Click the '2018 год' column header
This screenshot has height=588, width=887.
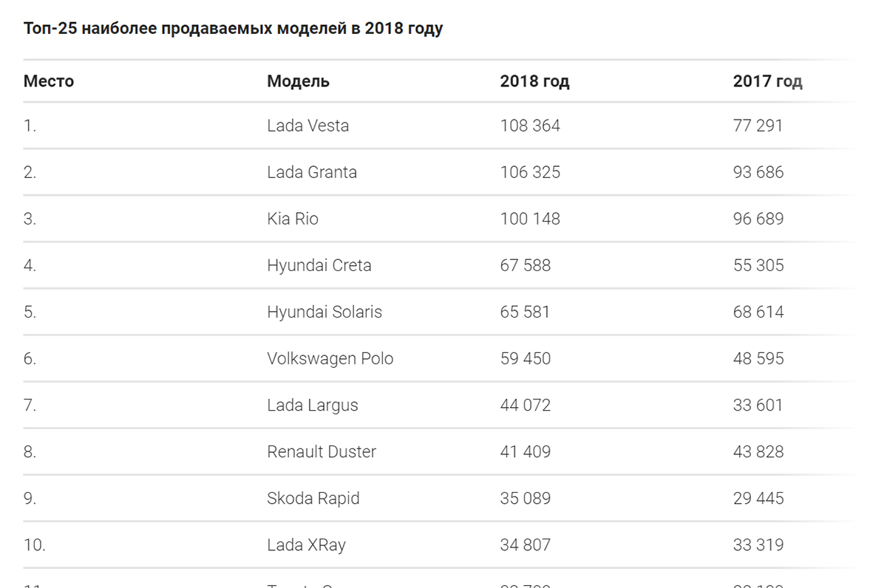534,81
